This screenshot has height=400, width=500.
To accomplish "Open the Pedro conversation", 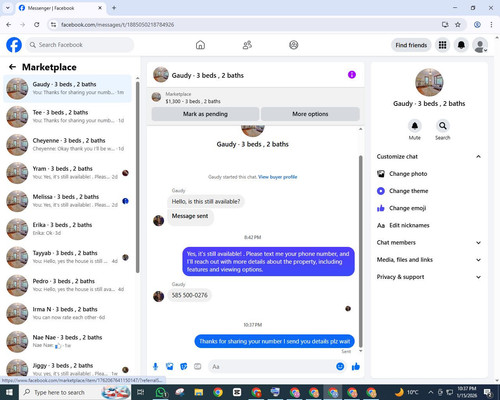I will pos(67,285).
